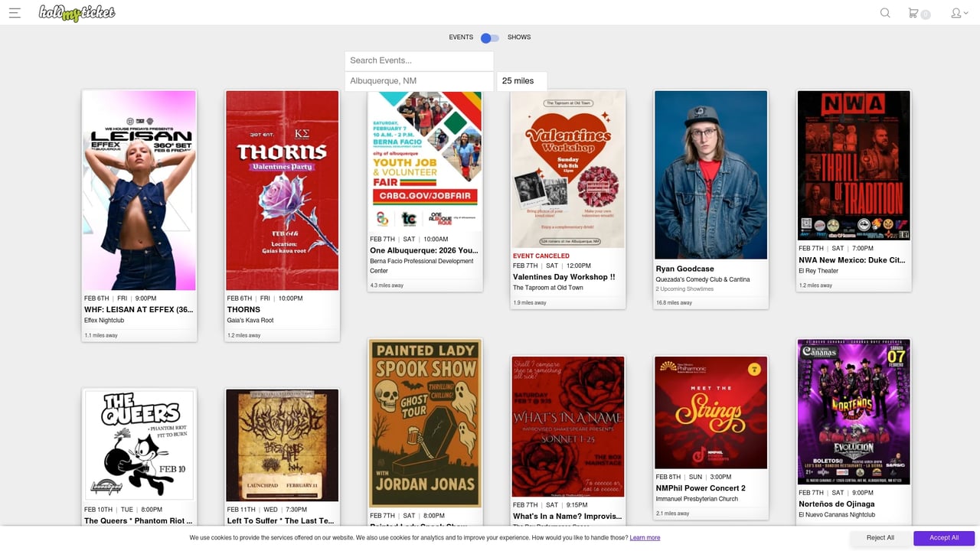Open NWA New Mexico event title link
This screenshot has height=551, width=980.
[851, 260]
